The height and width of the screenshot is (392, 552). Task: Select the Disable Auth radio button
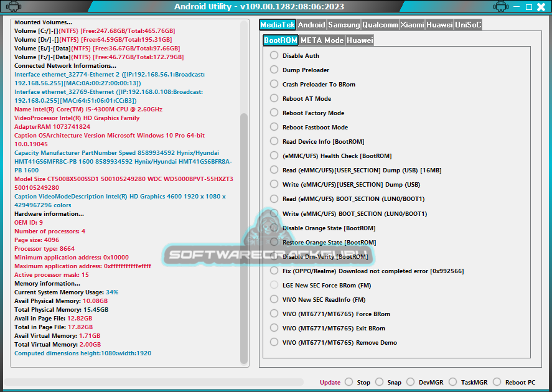click(x=274, y=55)
